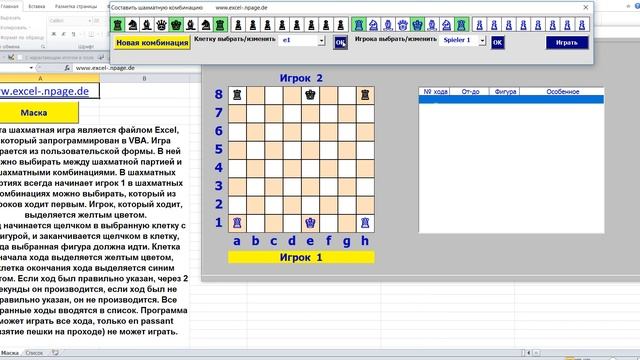640x360 pixels.
Task: Pick the blue king in the piece palette
Action: point(417,25)
